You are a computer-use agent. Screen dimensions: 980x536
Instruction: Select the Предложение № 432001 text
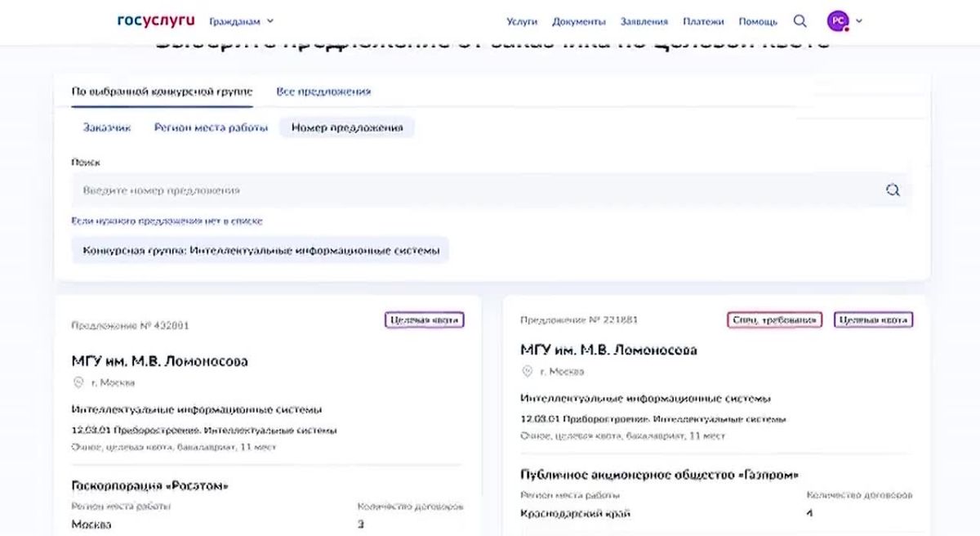[x=130, y=325]
